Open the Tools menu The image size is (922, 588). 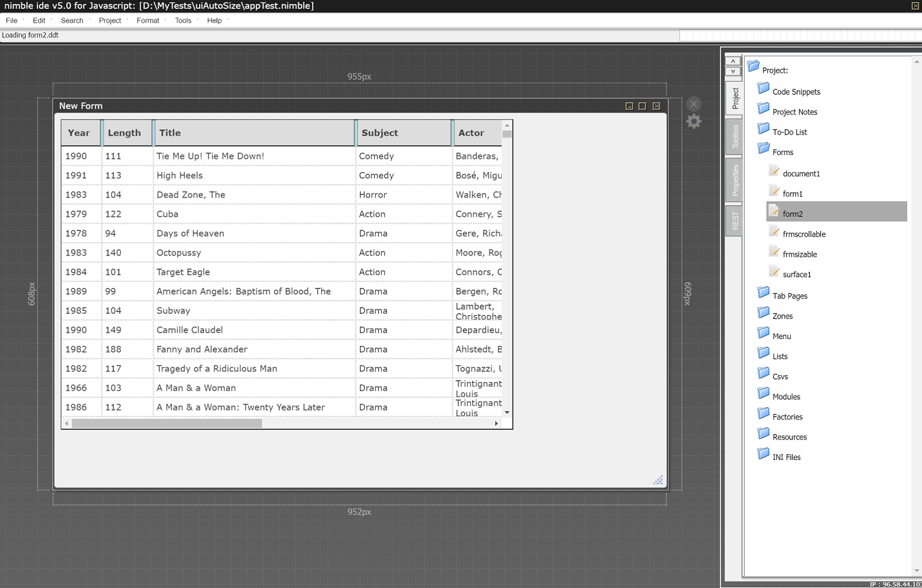(x=183, y=21)
